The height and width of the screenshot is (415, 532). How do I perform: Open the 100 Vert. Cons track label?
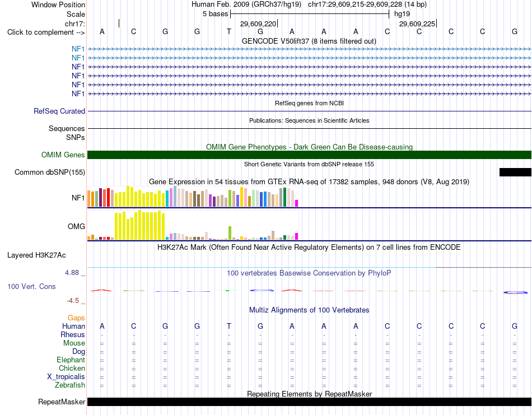[31, 287]
